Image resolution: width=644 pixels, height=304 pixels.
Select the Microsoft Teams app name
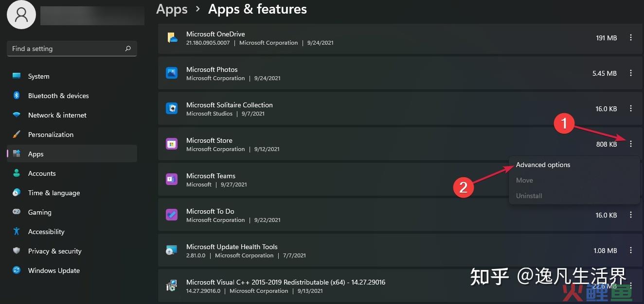point(211,176)
